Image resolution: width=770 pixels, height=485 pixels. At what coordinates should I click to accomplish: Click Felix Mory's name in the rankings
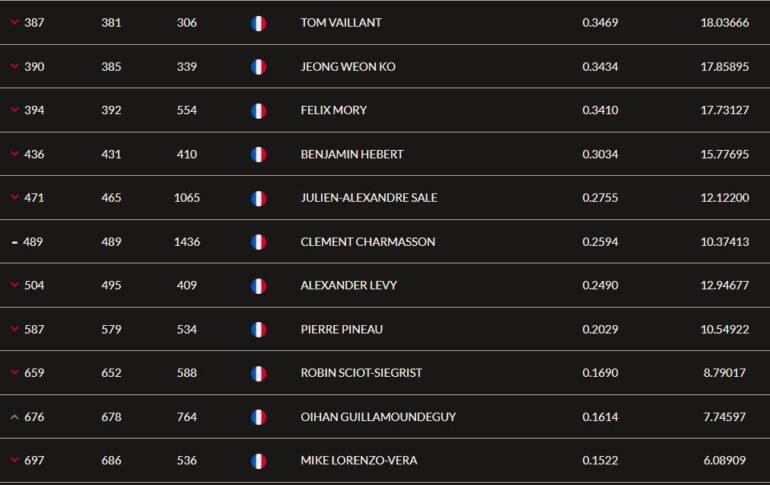tap(333, 110)
